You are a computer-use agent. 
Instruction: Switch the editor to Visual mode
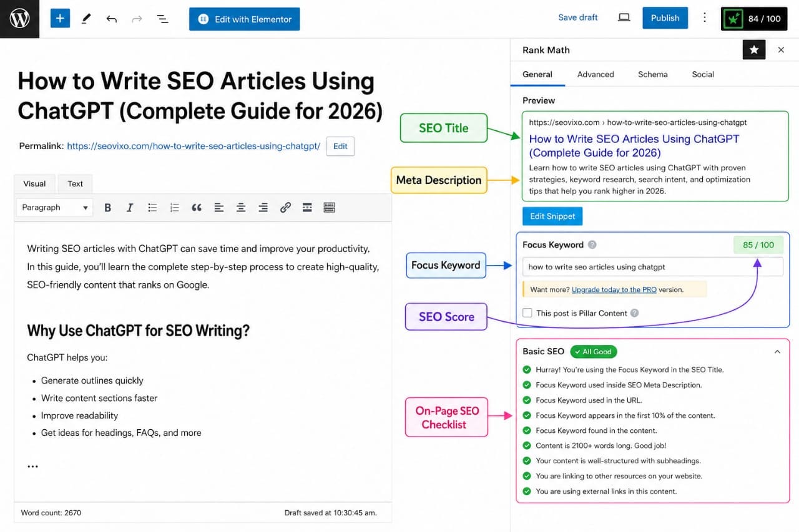click(x=34, y=183)
